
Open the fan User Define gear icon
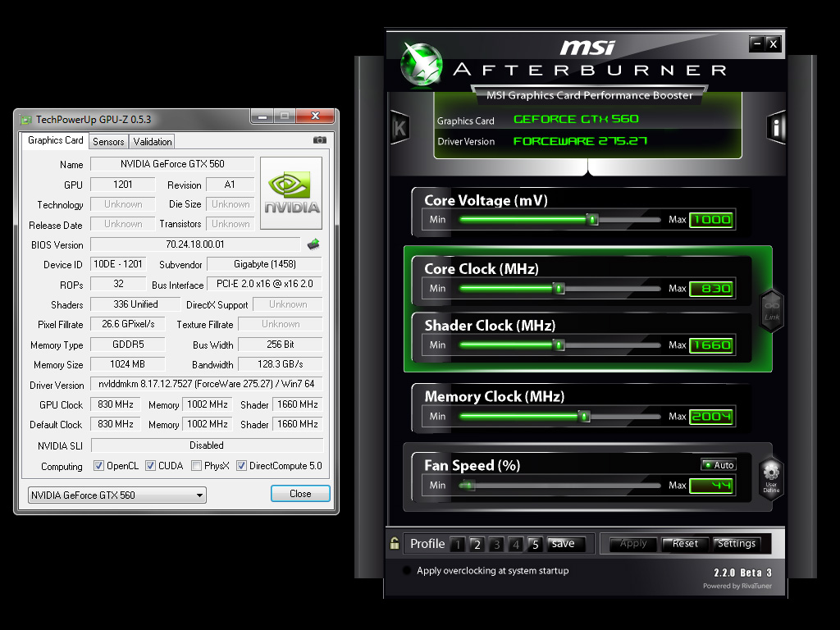[x=771, y=477]
